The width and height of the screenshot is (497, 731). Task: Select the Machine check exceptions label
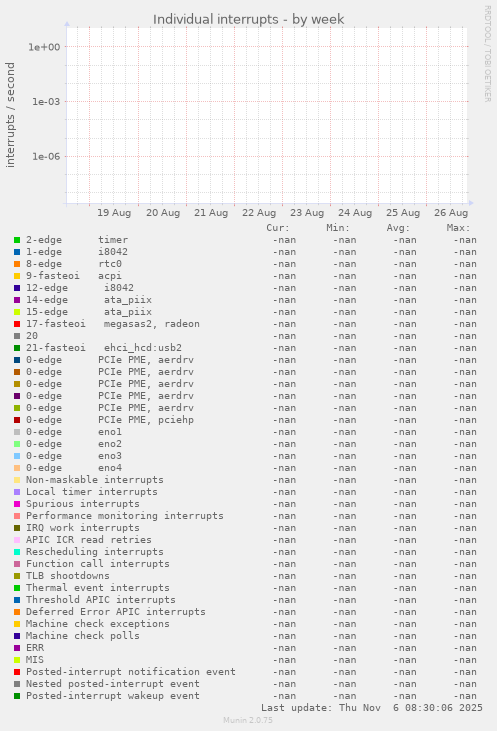[98, 624]
